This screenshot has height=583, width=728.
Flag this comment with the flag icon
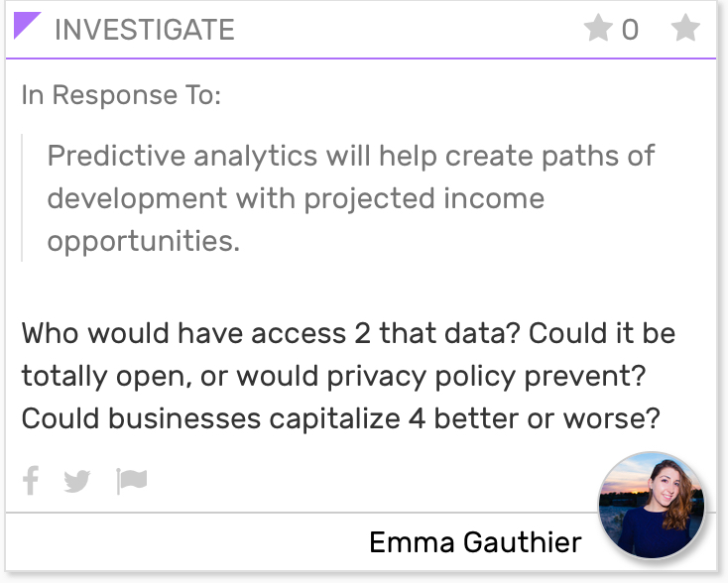(x=131, y=481)
